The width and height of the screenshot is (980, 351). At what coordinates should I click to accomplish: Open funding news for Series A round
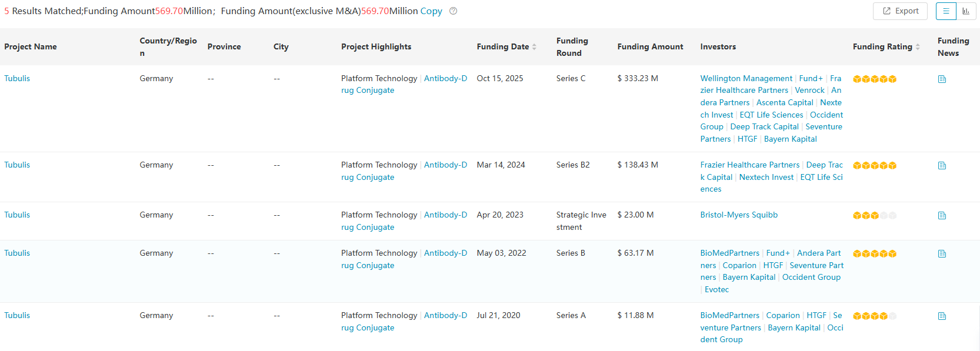(x=942, y=316)
